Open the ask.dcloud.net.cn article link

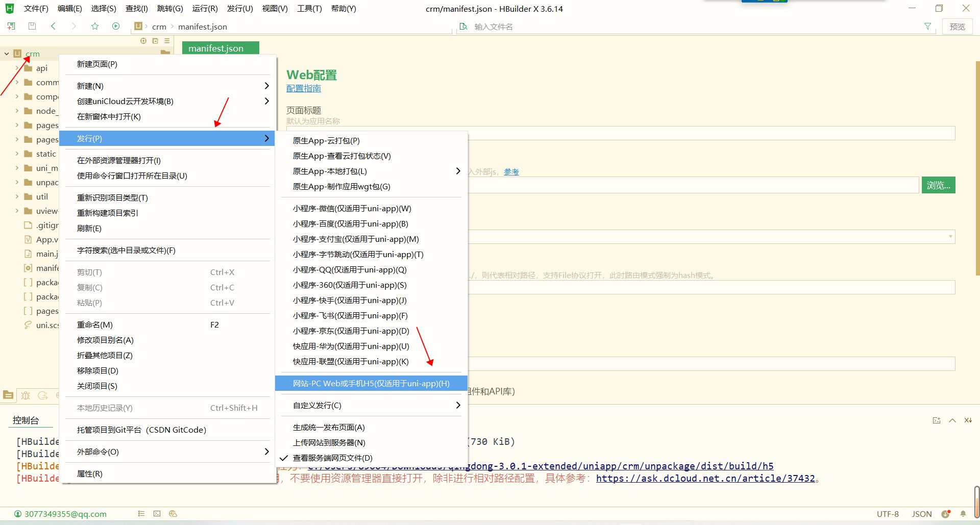click(x=705, y=478)
